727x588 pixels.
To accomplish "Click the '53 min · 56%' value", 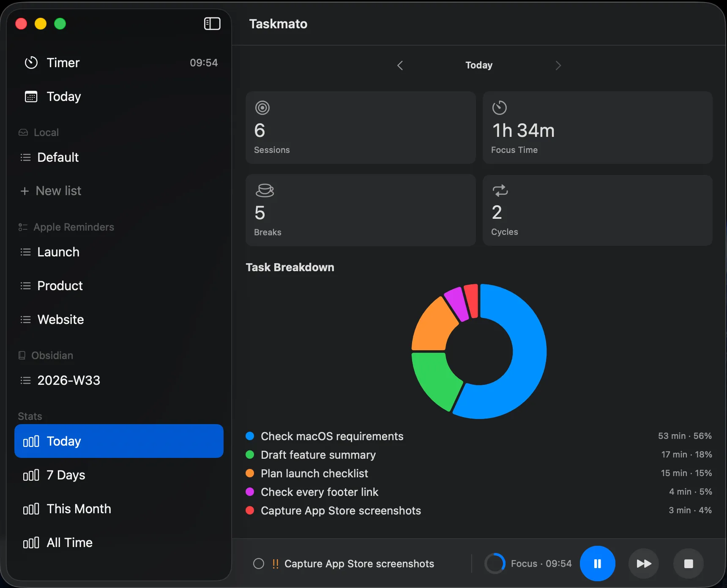I will (685, 436).
